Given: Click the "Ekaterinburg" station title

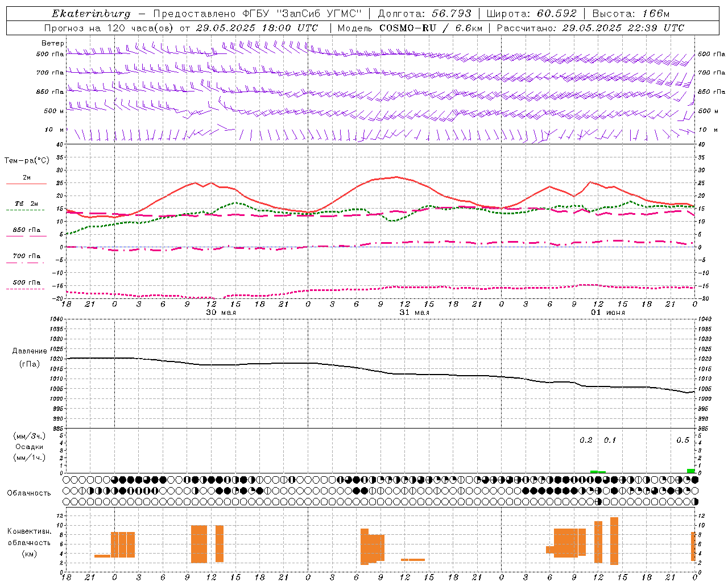Looking at the screenshot, I should pos(91,14).
